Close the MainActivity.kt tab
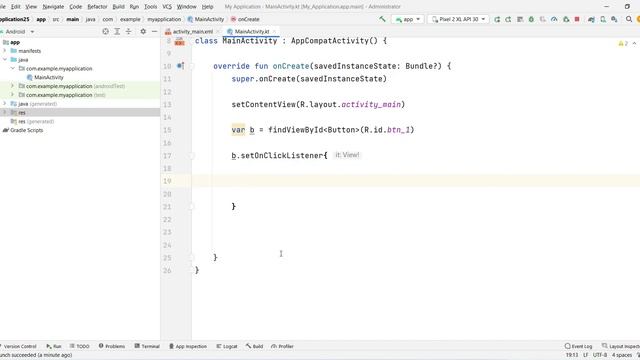640x360 pixels. click(274, 31)
